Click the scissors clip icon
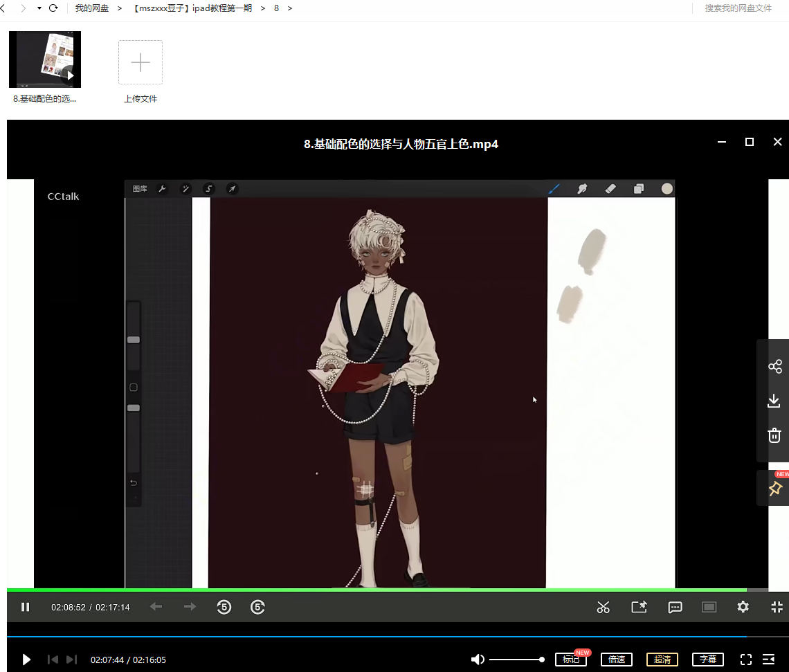789x672 pixels. pyautogui.click(x=603, y=607)
